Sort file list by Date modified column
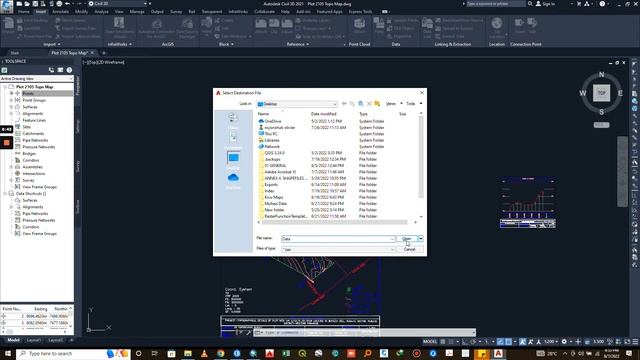Viewport: 640px width, 360px height. (324, 114)
